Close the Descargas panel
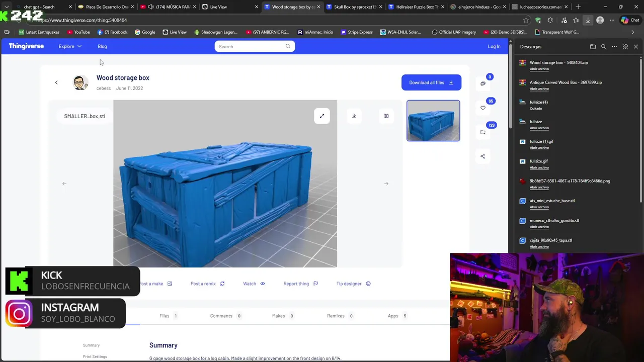Viewport: 644px width, 362px height. [636, 47]
